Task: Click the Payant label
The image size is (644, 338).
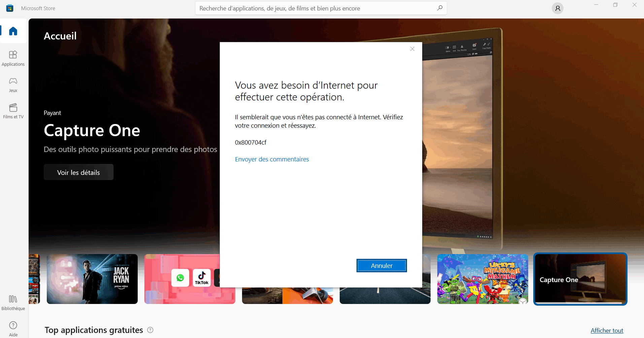Action: tap(53, 113)
